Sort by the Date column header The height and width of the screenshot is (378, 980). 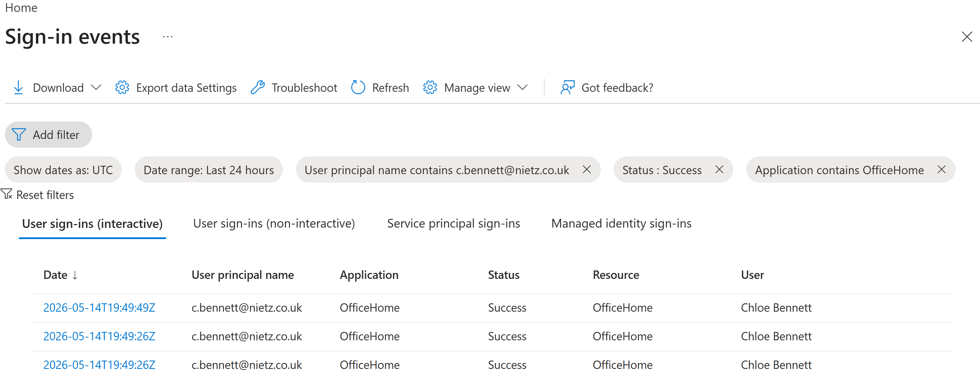pos(55,275)
